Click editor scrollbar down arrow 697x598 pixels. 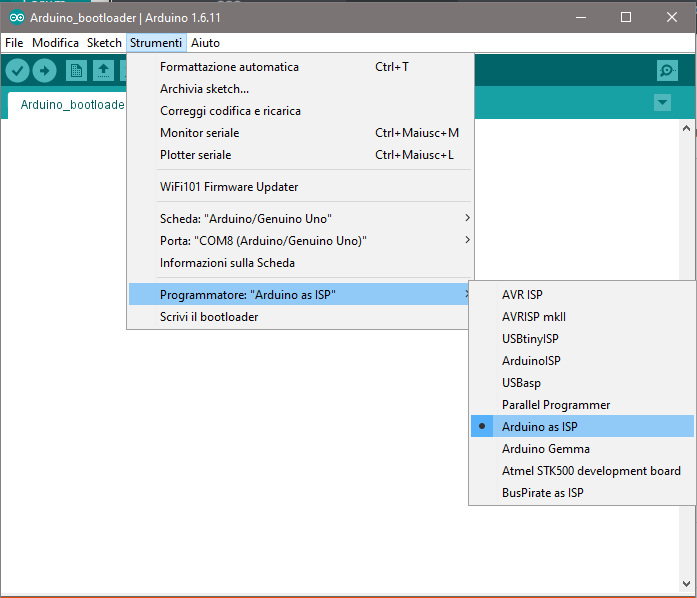[x=686, y=584]
